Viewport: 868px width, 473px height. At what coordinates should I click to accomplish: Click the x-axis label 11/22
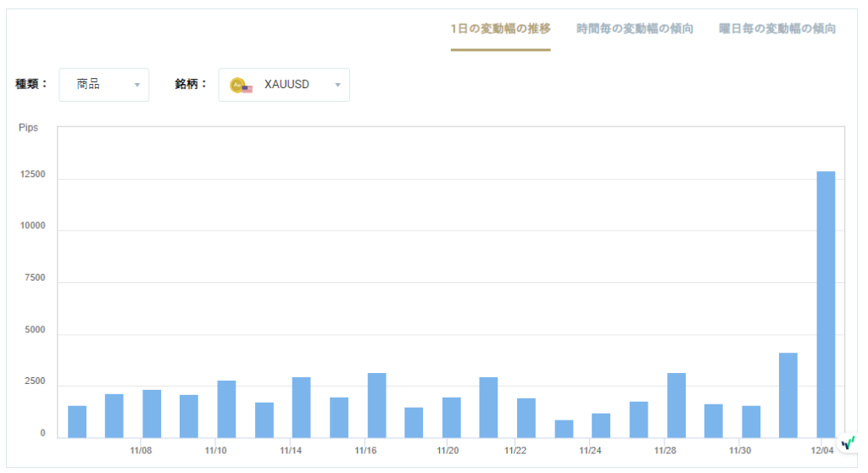(x=515, y=450)
